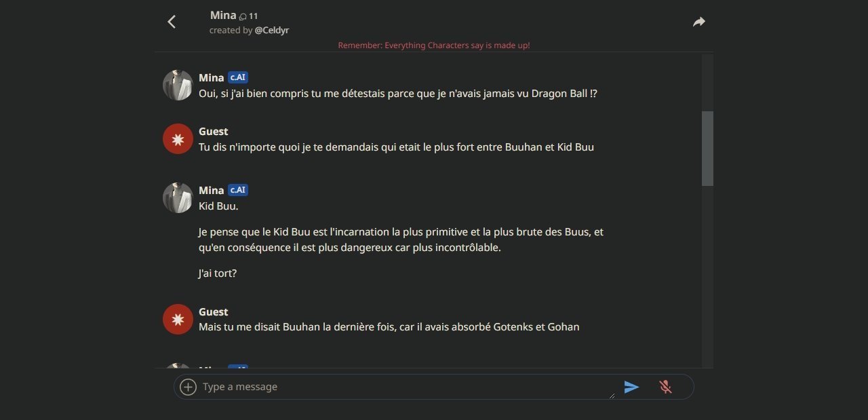This screenshot has width=868, height=420.
Task: Click the chat count bubble icon beside Mina
Action: [243, 16]
